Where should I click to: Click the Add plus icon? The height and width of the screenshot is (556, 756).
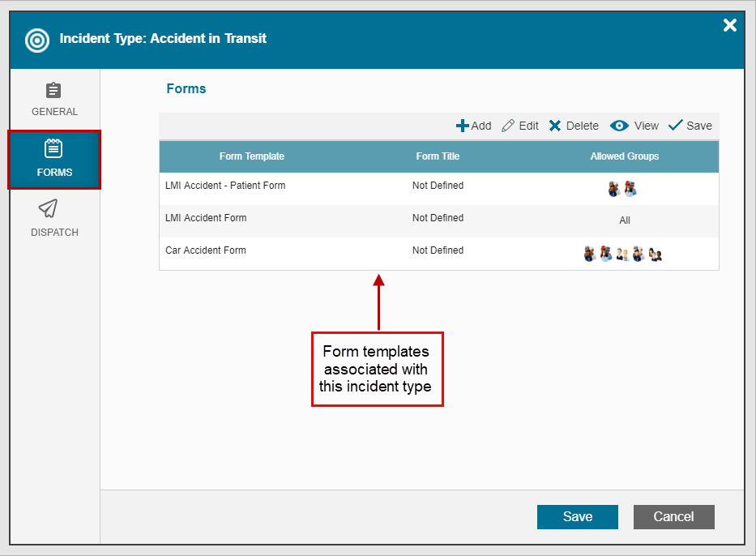(x=463, y=126)
